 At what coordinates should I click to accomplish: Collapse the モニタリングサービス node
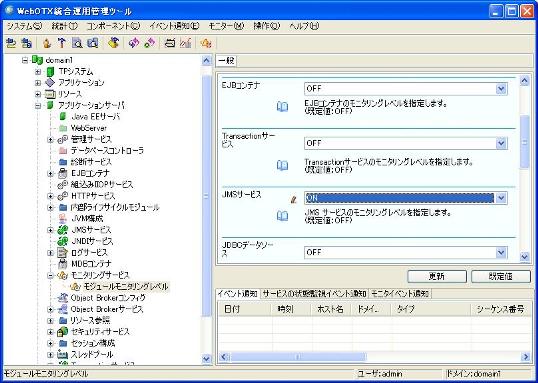[50, 275]
